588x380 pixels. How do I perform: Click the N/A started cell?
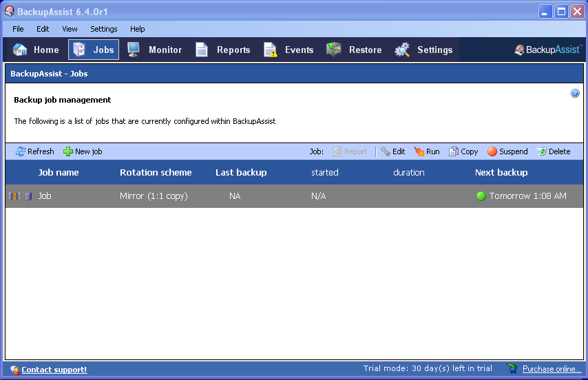click(x=318, y=196)
